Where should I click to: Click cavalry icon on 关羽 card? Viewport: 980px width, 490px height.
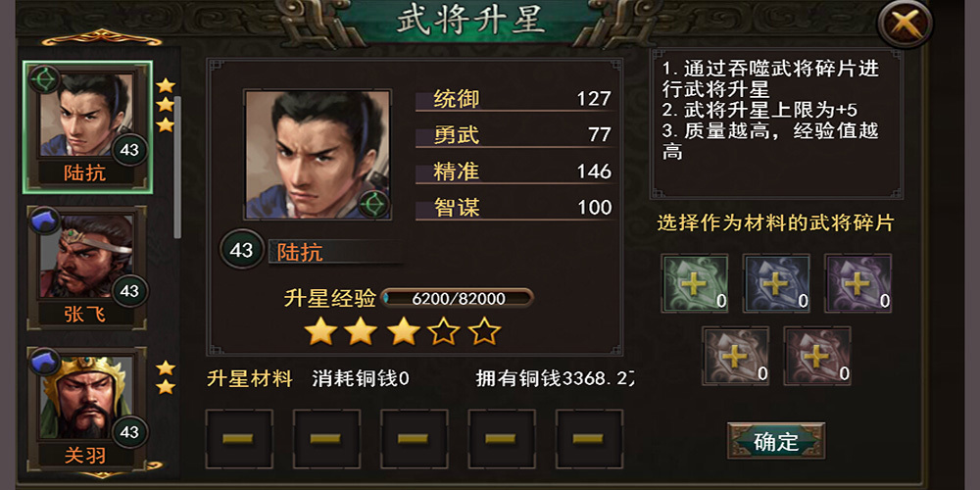[x=44, y=363]
